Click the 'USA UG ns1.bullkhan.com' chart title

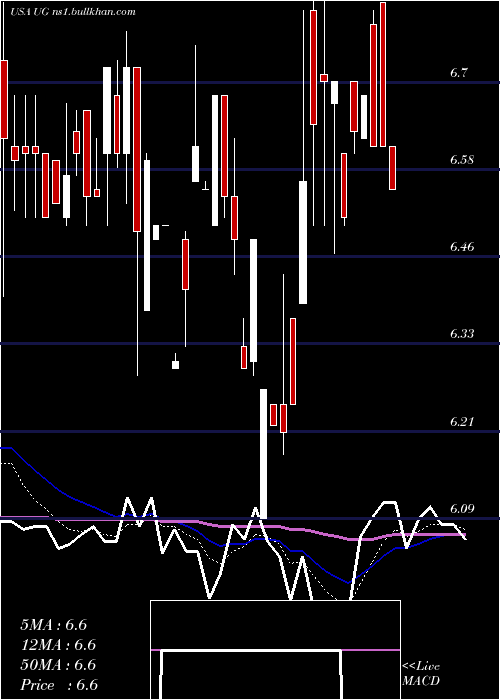(x=72, y=12)
